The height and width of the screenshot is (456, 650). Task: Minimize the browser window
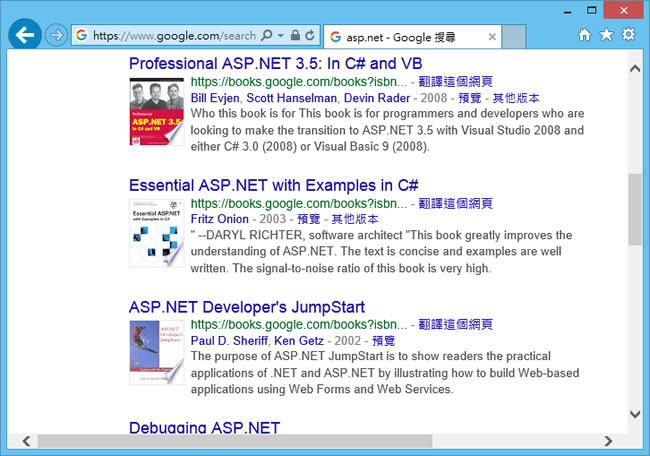point(568,11)
